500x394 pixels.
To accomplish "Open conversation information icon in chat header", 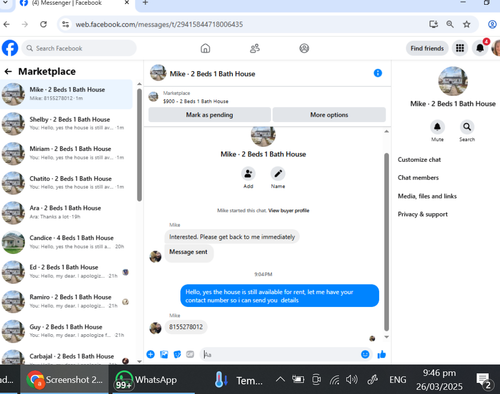I will point(378,73).
